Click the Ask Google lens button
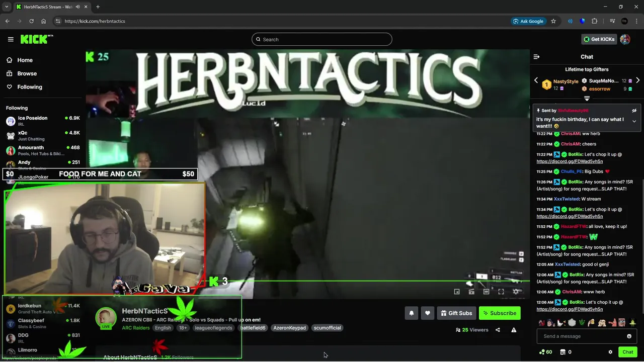The height and width of the screenshot is (362, 644). (528, 21)
